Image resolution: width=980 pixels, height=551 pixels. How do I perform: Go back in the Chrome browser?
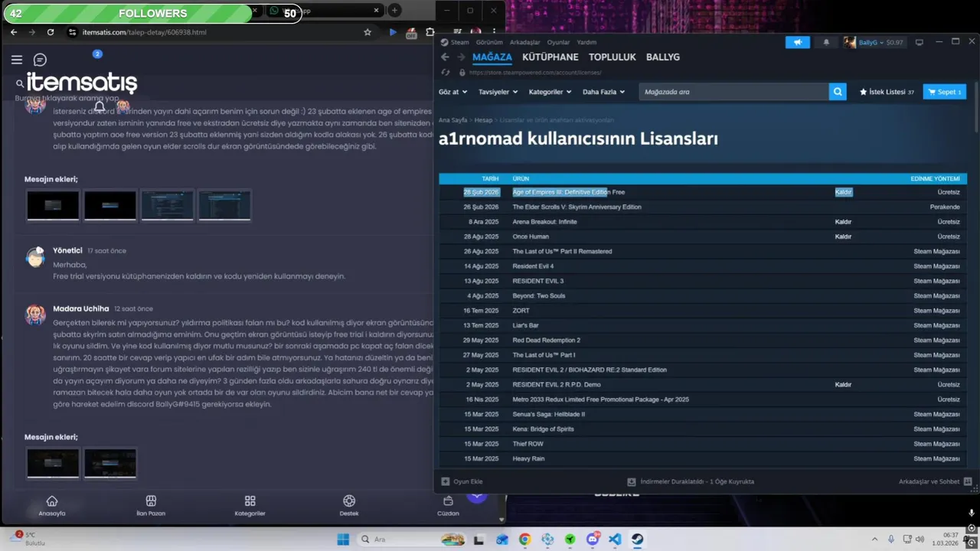point(14,32)
